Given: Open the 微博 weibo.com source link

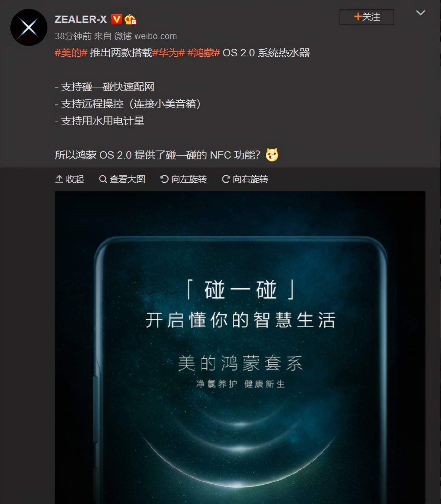Looking at the screenshot, I should [145, 36].
